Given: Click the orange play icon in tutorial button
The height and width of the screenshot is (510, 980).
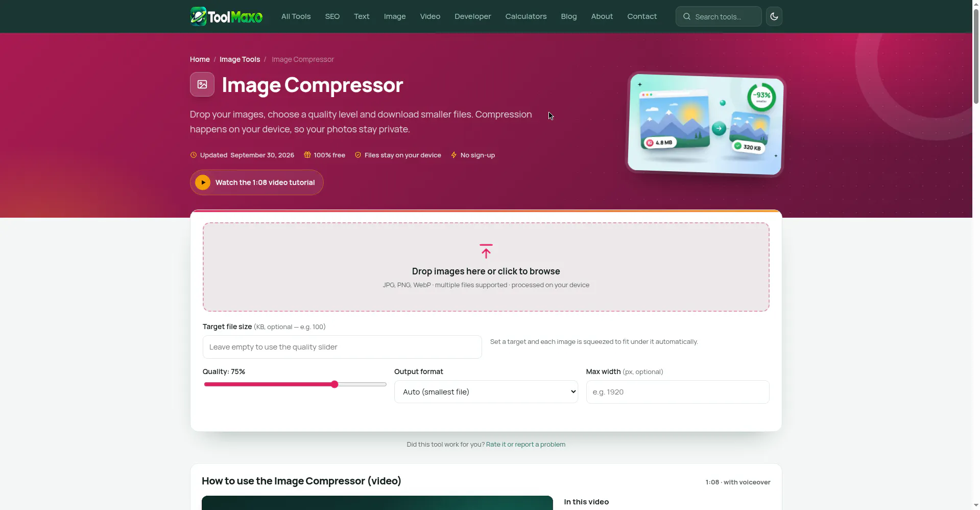Looking at the screenshot, I should (203, 182).
